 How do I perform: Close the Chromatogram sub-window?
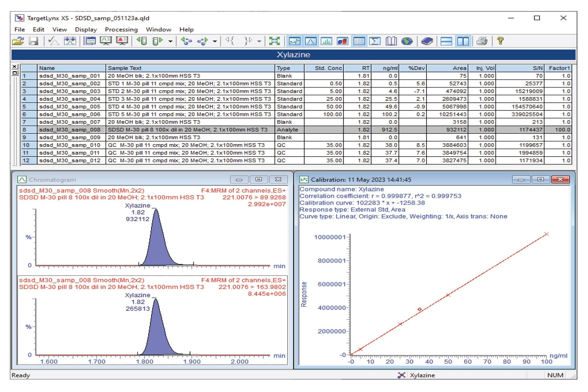click(278, 179)
